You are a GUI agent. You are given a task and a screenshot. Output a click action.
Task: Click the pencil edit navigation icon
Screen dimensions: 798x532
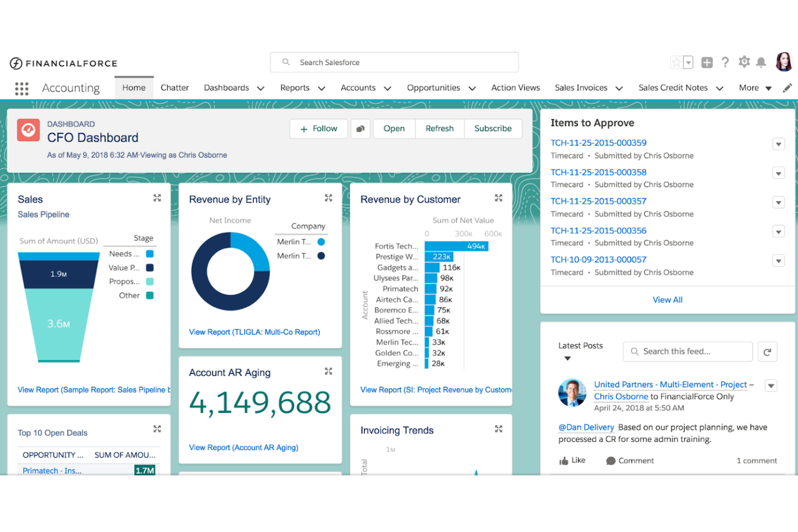tap(787, 88)
